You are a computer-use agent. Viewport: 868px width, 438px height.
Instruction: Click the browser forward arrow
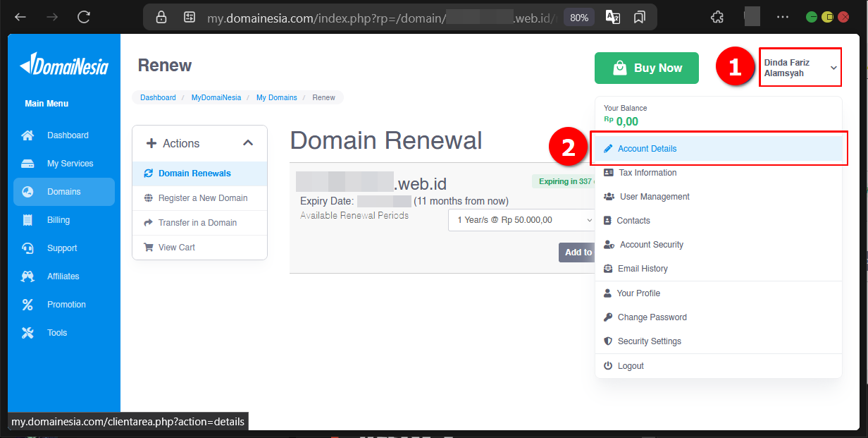(x=52, y=17)
